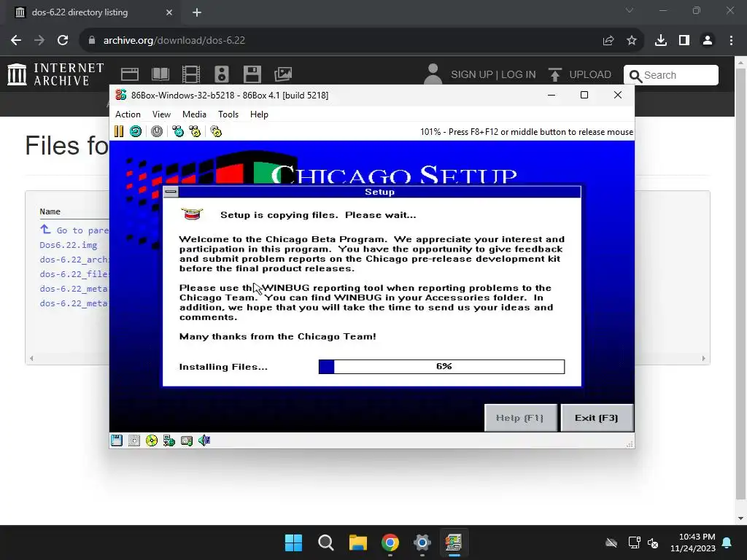Open Chrome tab search chevron
The width and height of the screenshot is (747, 560).
[x=630, y=10]
